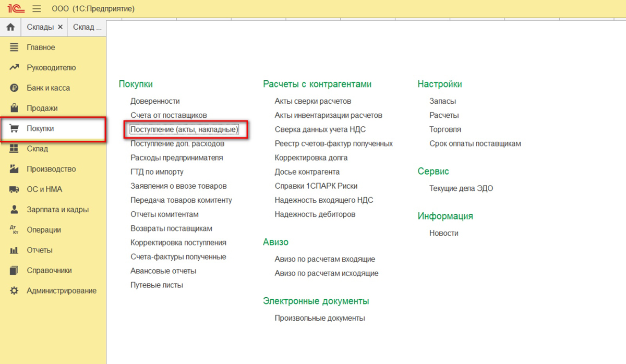Image resolution: width=626 pixels, height=364 pixels.
Task: Click the Продажи shopping bag icon
Action: click(14, 108)
